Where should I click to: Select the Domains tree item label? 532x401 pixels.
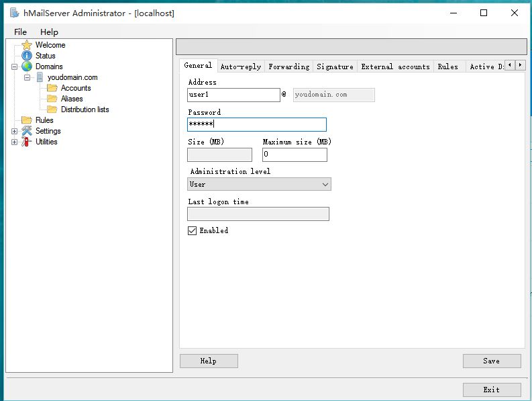pos(49,66)
